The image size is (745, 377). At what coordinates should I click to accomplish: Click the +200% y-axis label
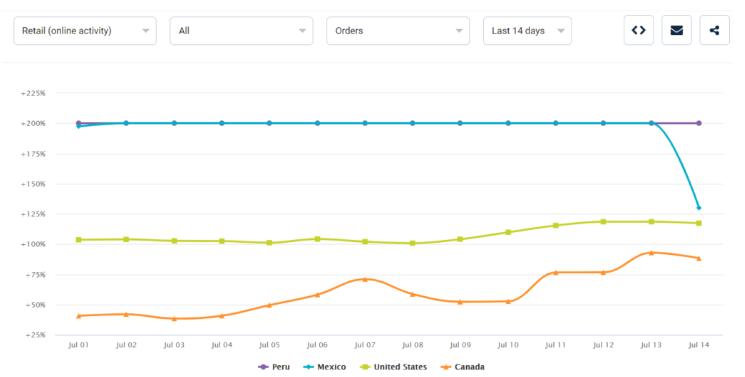33,124
